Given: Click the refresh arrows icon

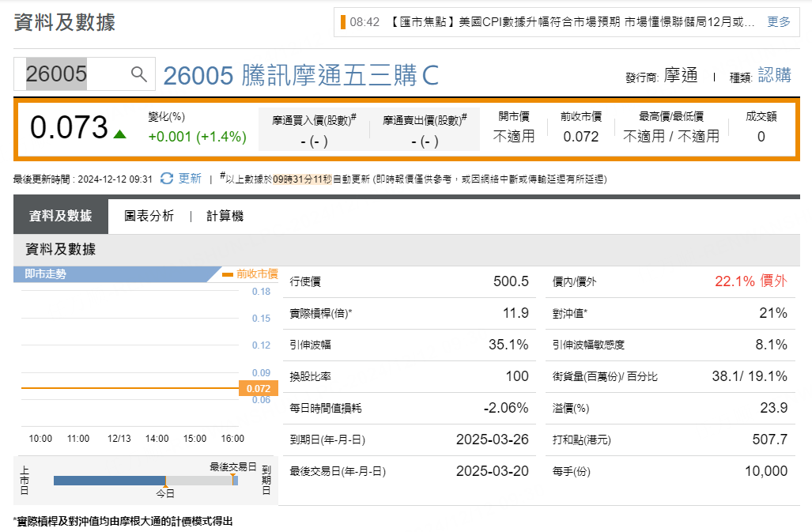Looking at the screenshot, I should click(x=166, y=179).
